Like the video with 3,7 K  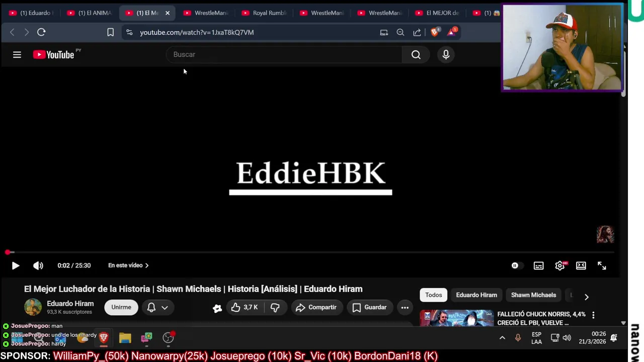coord(245,307)
